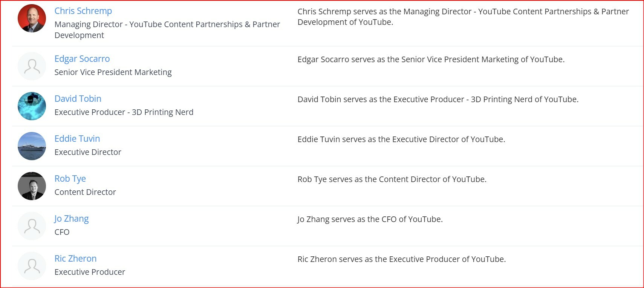Screen dimensions: 644x288
Task: Click Ric Zheron's placeholder avatar icon
Action: point(32,266)
